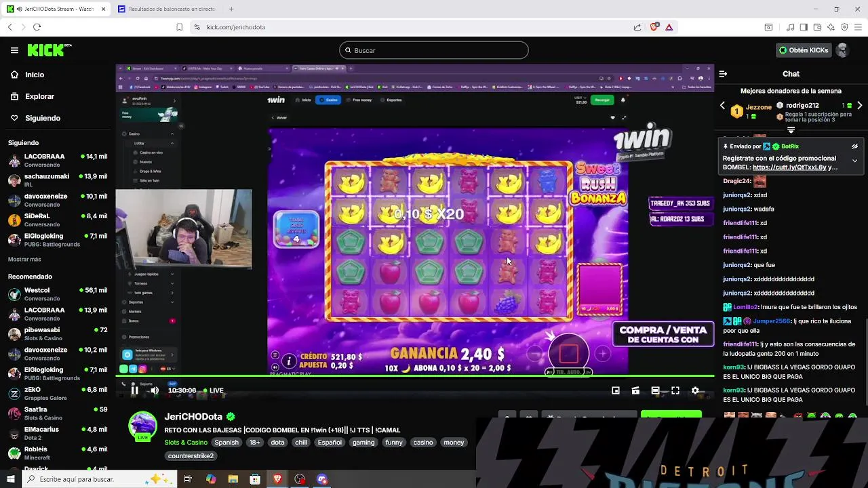Switch to Resultados de baloncesto tab
This screenshot has height=488, width=868.
point(166,9)
